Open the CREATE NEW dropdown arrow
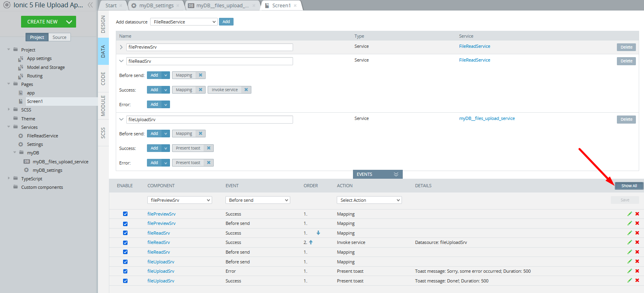Viewport: 644px width, 293px height. (x=69, y=22)
